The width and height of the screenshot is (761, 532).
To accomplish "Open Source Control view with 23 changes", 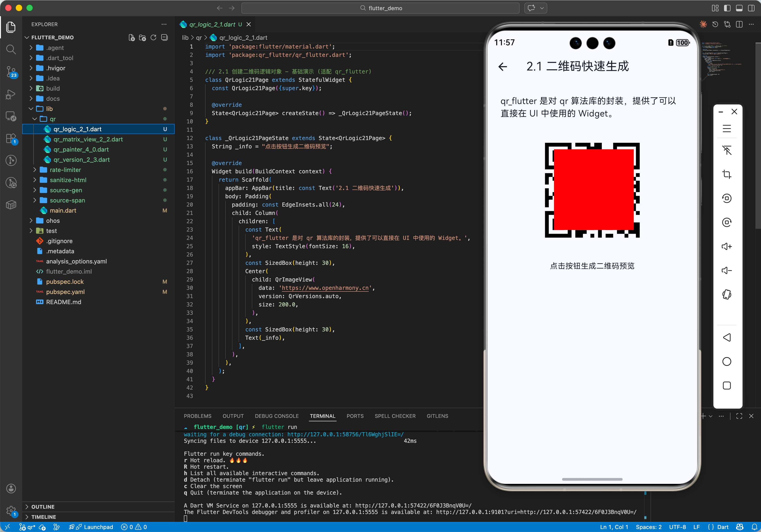I will (11, 71).
